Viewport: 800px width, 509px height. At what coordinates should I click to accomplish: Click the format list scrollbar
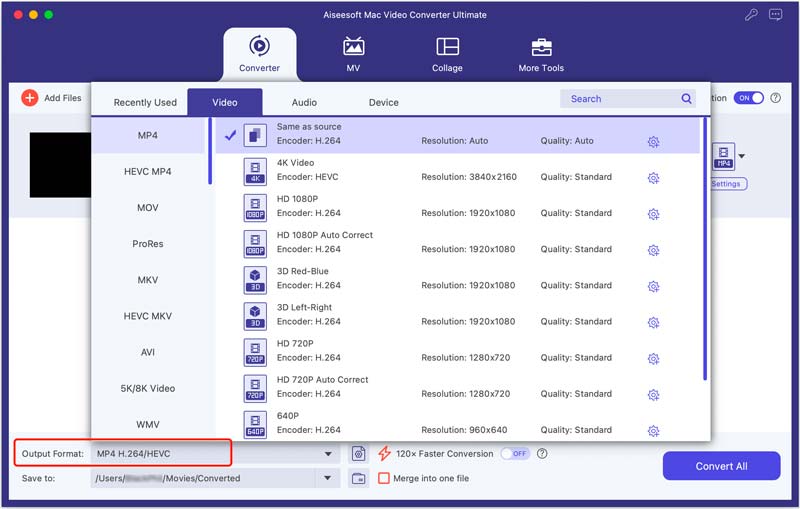click(210, 151)
